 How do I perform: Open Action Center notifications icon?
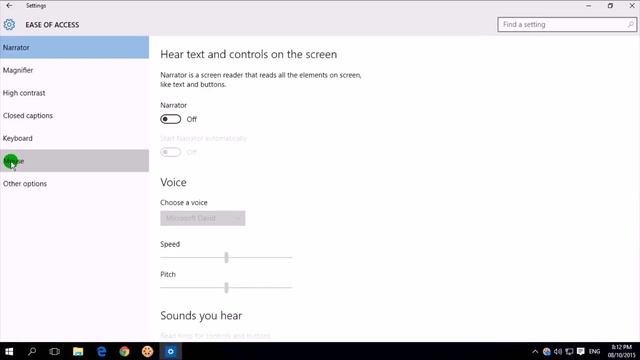pyautogui.click(x=581, y=351)
